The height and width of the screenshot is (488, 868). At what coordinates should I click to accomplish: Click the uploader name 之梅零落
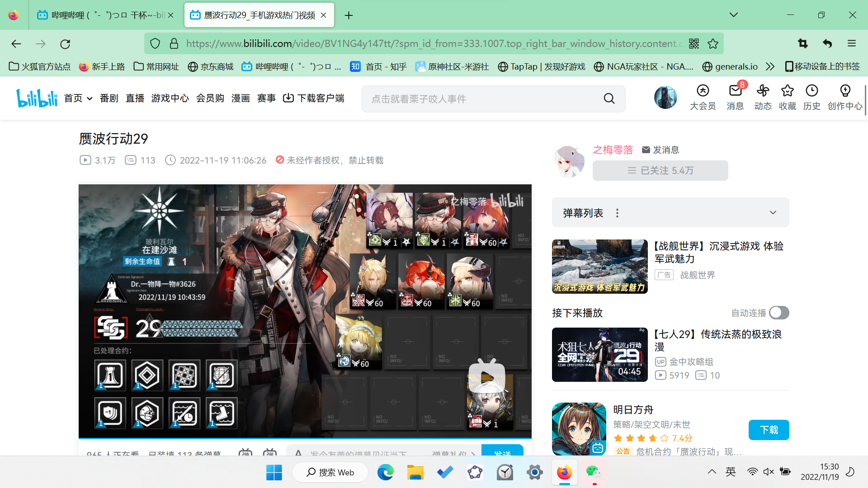[x=613, y=150]
